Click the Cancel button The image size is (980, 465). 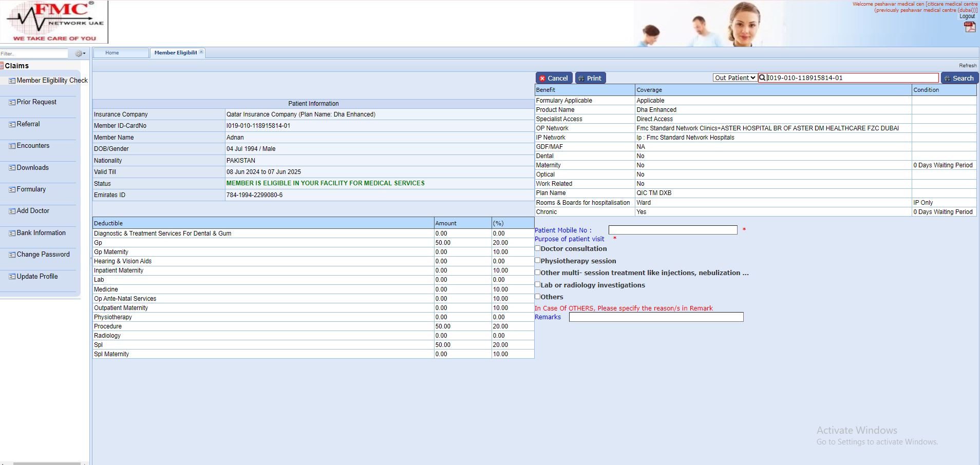point(553,78)
